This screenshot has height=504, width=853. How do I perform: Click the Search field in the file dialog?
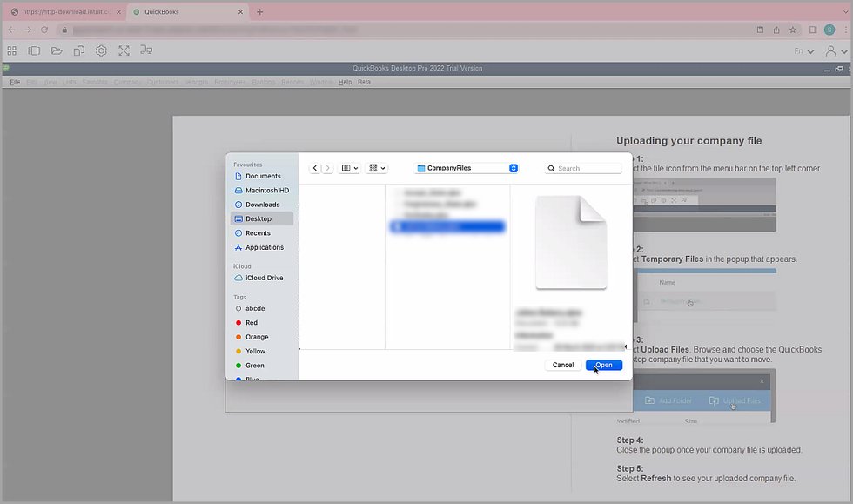pos(584,168)
